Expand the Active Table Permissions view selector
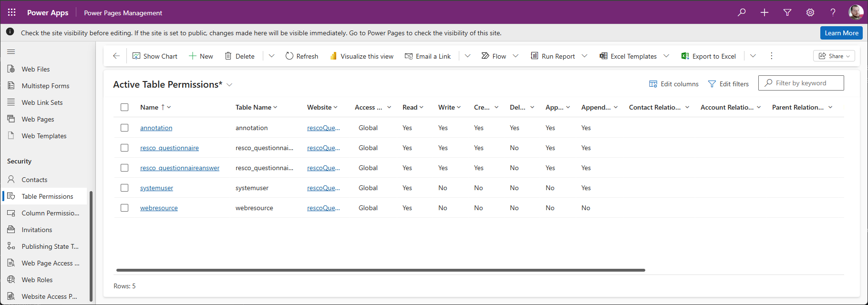Image resolution: width=868 pixels, height=305 pixels. pyautogui.click(x=229, y=85)
